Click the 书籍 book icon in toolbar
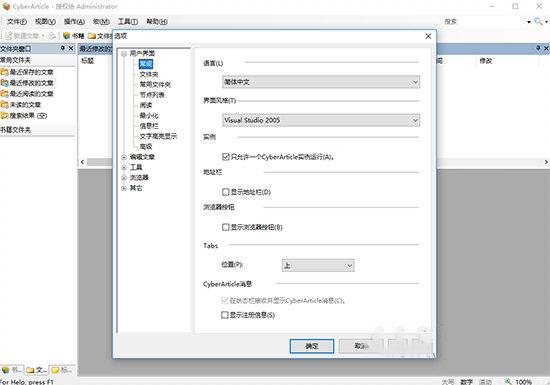Image resolution: width=550 pixels, height=385 pixels. coord(67,35)
